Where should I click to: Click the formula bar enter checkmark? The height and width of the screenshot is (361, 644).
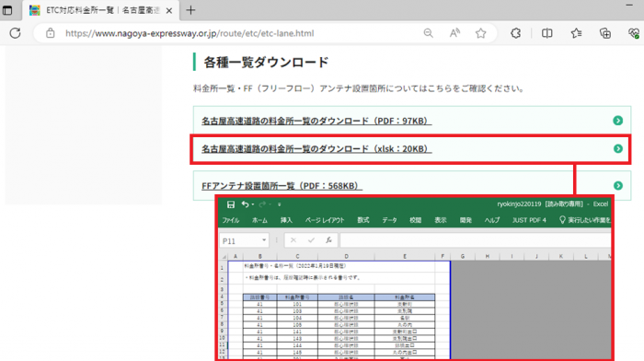coord(311,240)
